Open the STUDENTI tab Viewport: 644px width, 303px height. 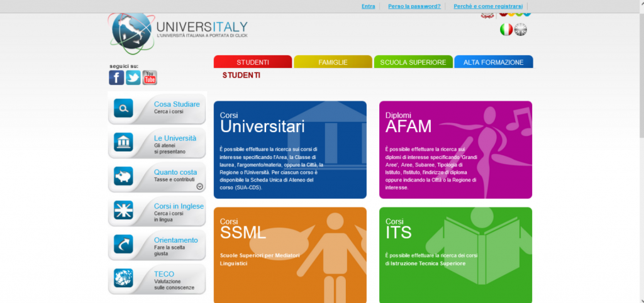coord(253,62)
